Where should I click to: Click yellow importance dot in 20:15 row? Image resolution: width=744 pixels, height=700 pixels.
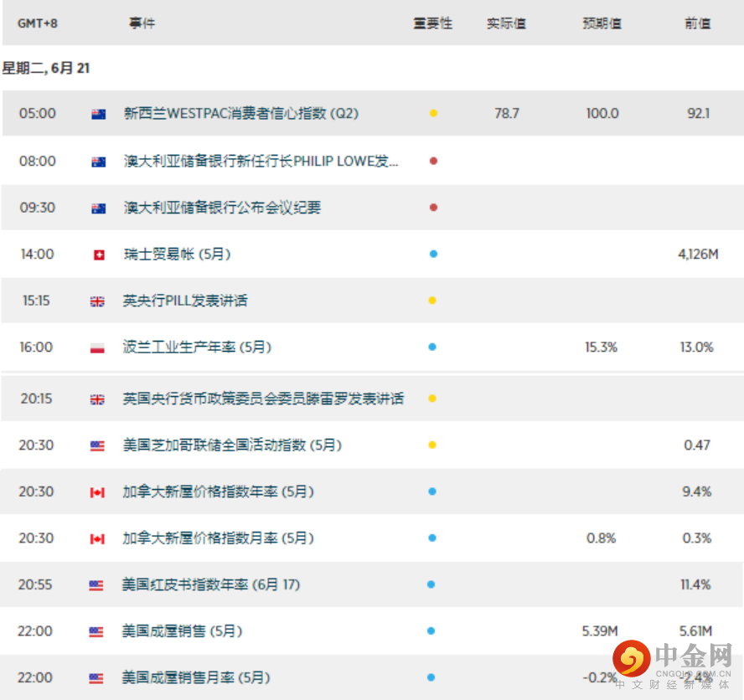click(x=432, y=399)
